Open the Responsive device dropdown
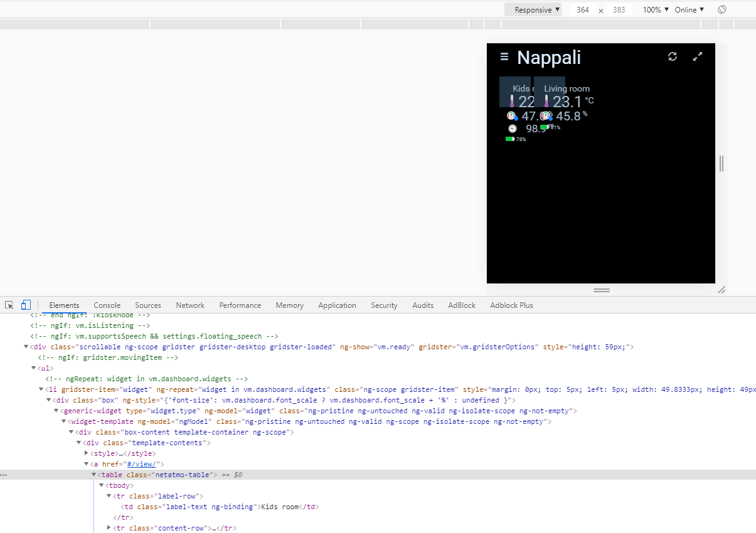This screenshot has width=756, height=533. coord(536,10)
